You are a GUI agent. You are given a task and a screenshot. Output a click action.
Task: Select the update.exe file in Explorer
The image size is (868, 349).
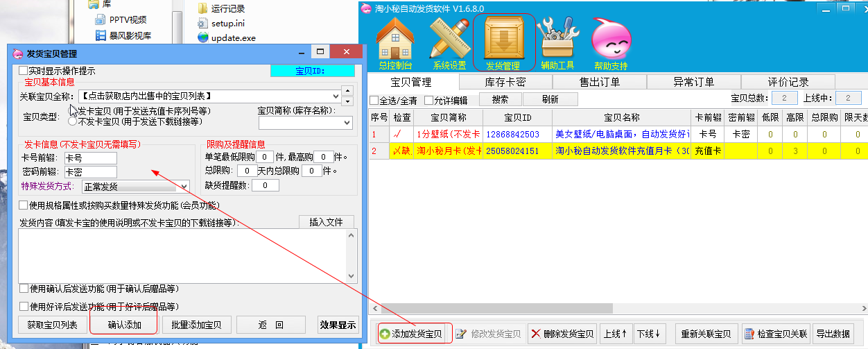tap(227, 37)
